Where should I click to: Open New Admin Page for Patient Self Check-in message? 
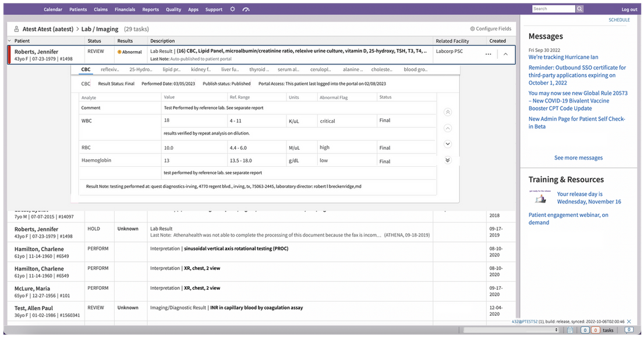click(576, 122)
